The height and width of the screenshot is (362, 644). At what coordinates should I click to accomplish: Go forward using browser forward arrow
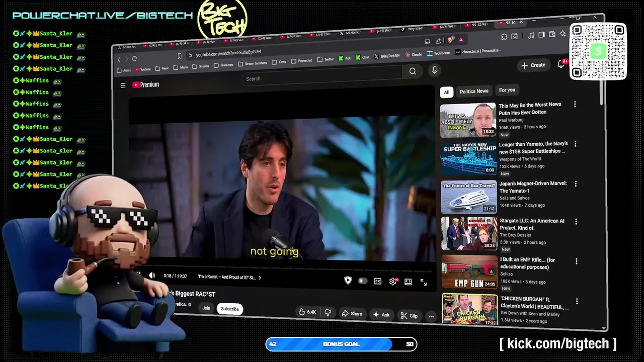(x=126, y=59)
